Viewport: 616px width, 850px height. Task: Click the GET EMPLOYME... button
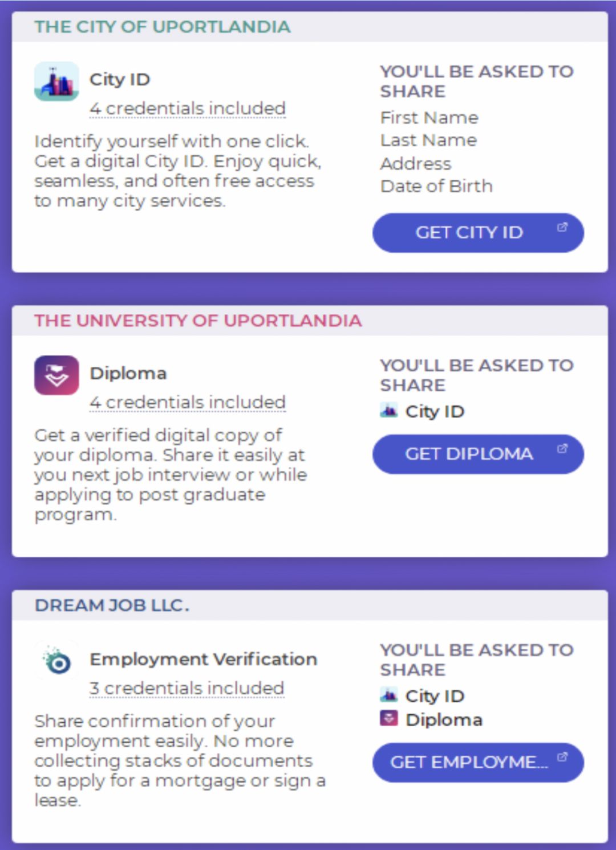point(478,762)
